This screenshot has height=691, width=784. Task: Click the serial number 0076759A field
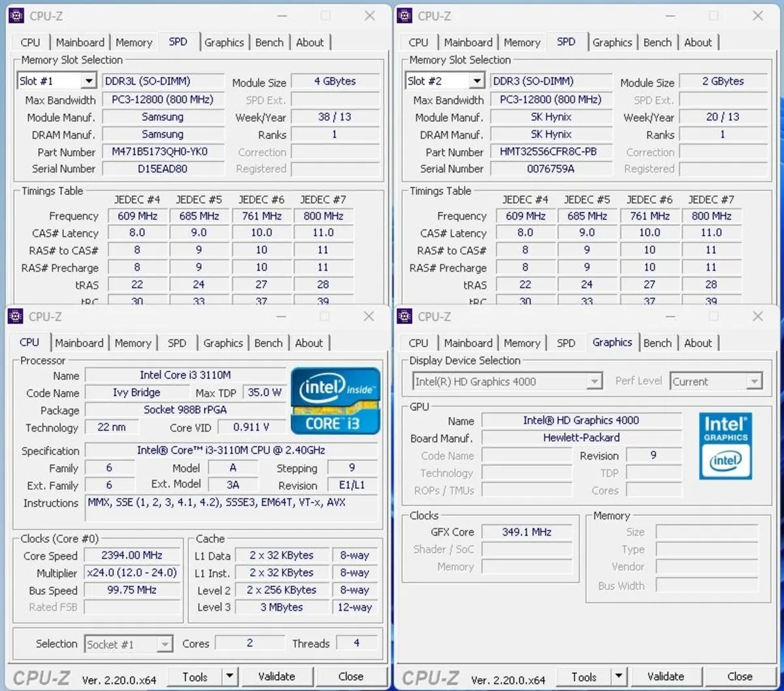(551, 169)
